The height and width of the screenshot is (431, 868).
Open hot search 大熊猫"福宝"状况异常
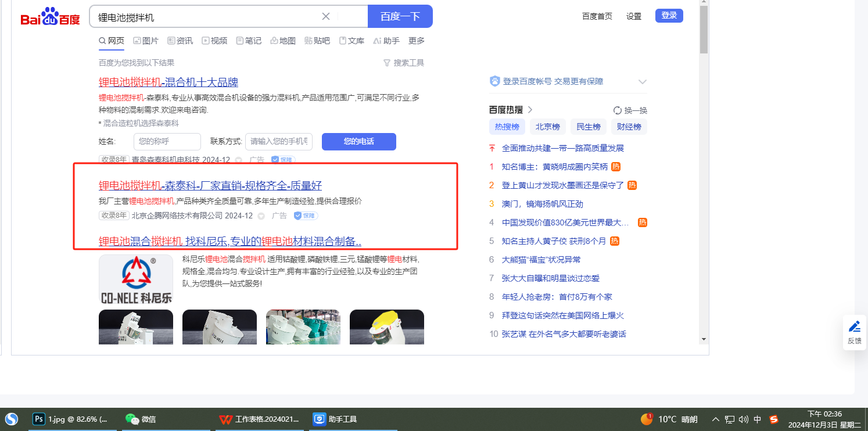(541, 260)
